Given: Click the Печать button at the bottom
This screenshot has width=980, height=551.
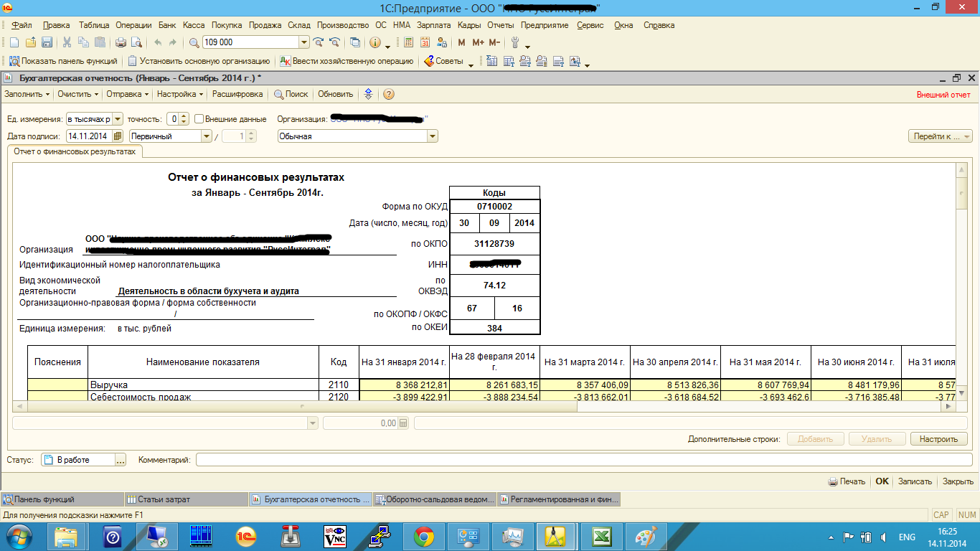Looking at the screenshot, I should [x=847, y=481].
